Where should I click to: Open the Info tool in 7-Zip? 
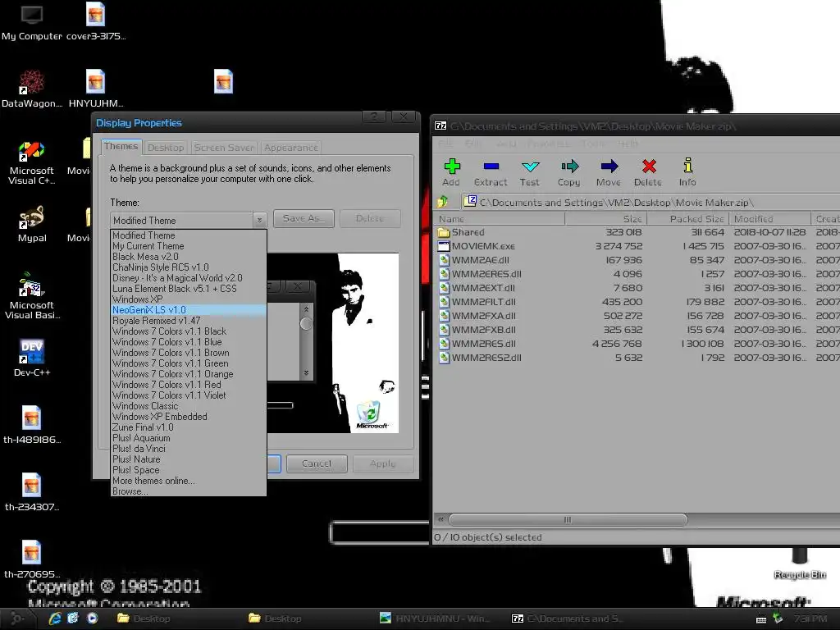(688, 166)
